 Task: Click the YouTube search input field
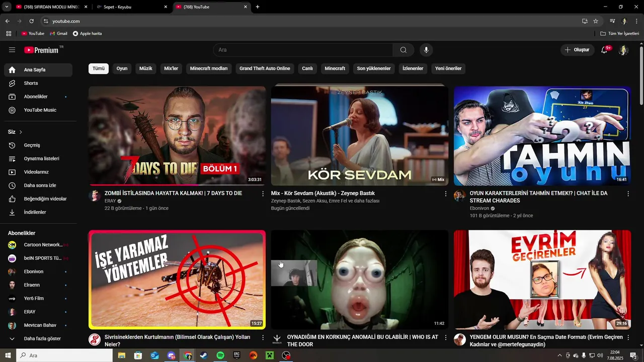(303, 50)
